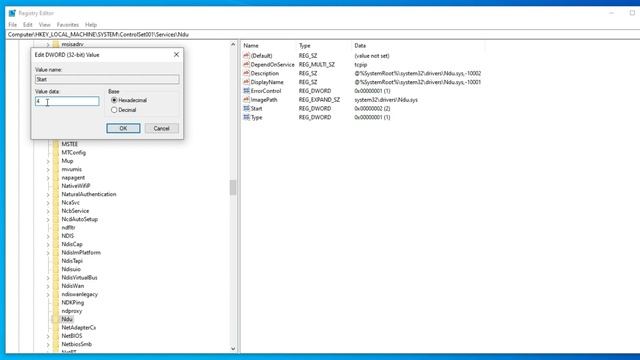Screen dimensions: 640x360
Task: Select the Type DWORD value icon
Action: click(x=246, y=117)
